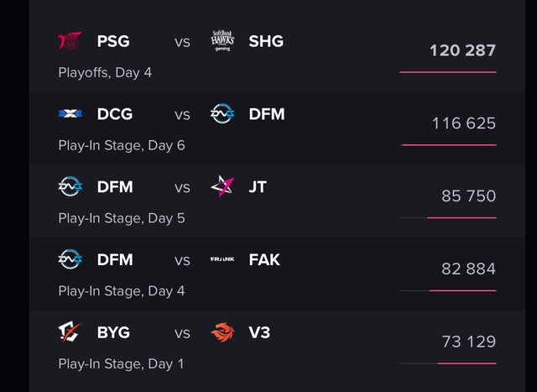Click the 116 625 viewers count
The image size is (537, 392).
pyautogui.click(x=463, y=123)
